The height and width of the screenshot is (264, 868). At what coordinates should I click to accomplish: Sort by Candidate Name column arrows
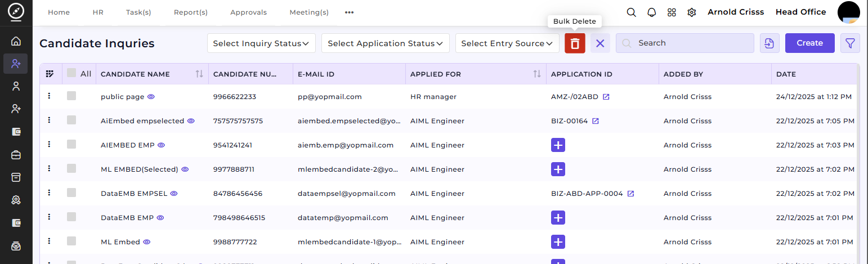point(199,74)
